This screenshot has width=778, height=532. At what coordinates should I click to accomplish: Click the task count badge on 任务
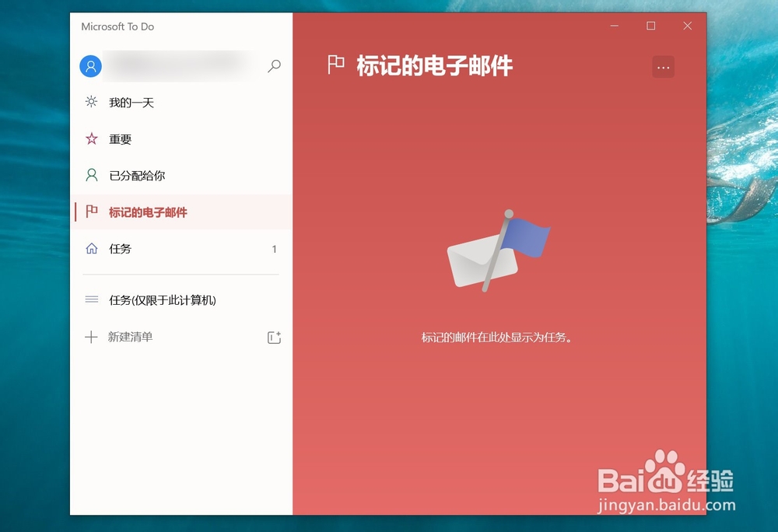pos(274,249)
